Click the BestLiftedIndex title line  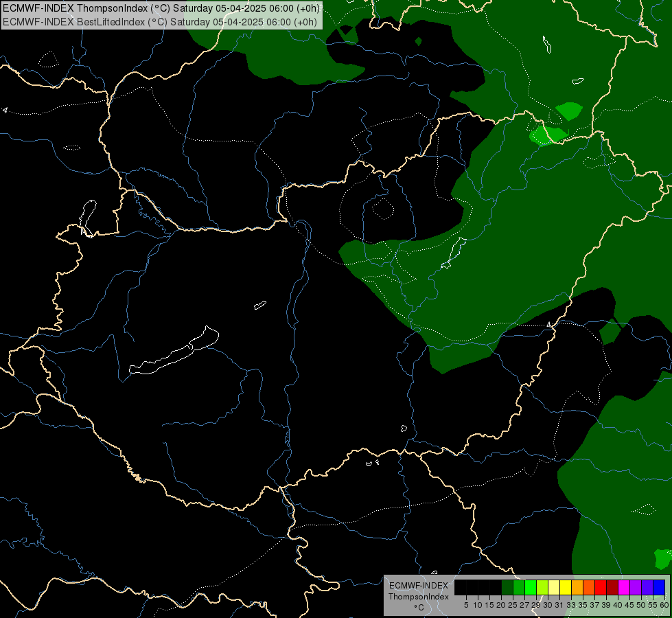(x=160, y=22)
